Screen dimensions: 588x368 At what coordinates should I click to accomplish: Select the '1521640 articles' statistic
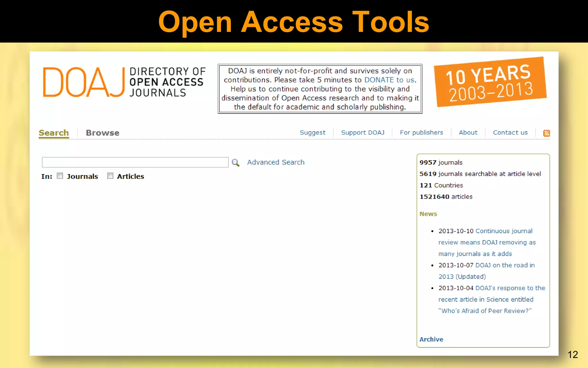446,197
